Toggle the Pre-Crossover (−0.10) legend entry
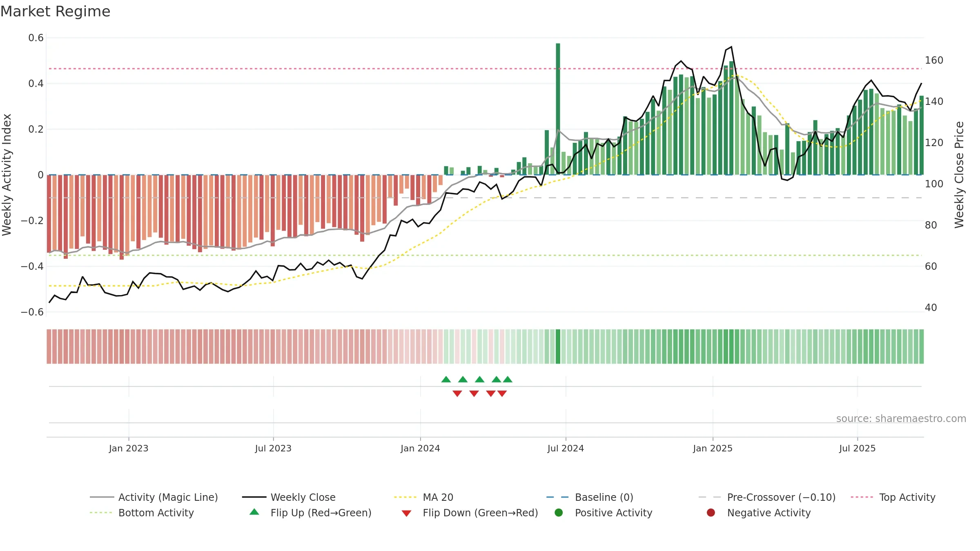Image resolution: width=980 pixels, height=551 pixels. (x=767, y=497)
